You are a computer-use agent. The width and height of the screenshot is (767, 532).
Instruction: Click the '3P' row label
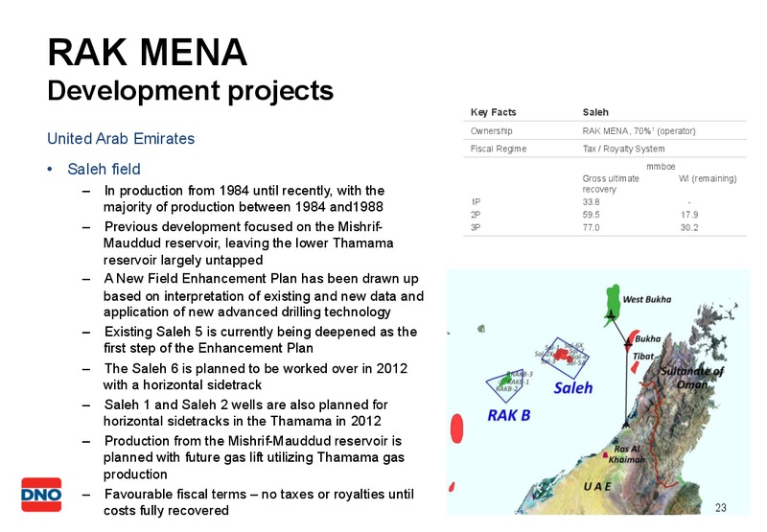(x=476, y=227)
